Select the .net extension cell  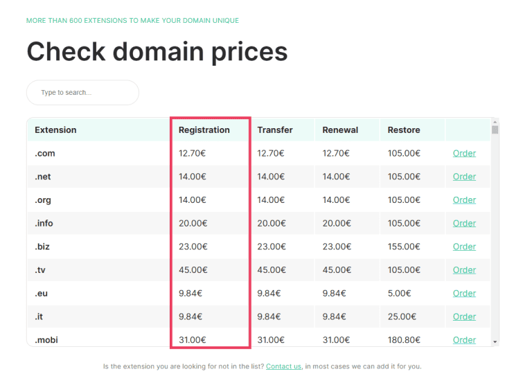click(x=98, y=177)
